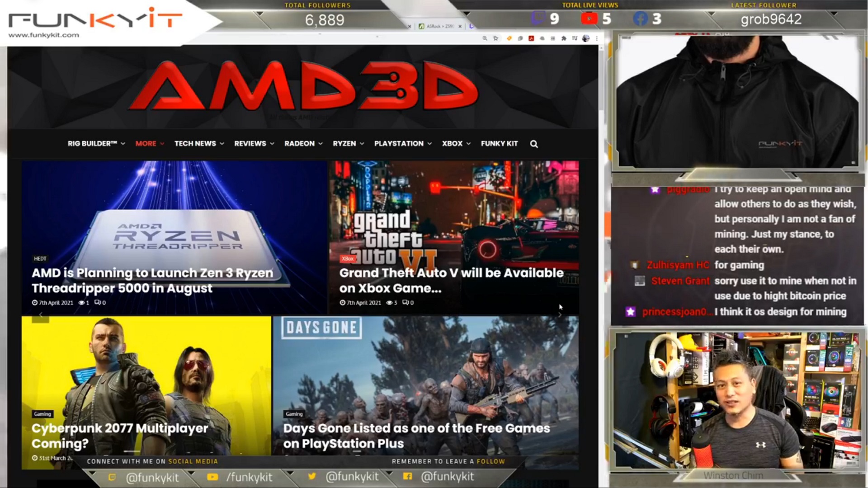Click the AMD3D site logo
Image resolution: width=868 pixels, height=488 pixels.
pos(303,86)
